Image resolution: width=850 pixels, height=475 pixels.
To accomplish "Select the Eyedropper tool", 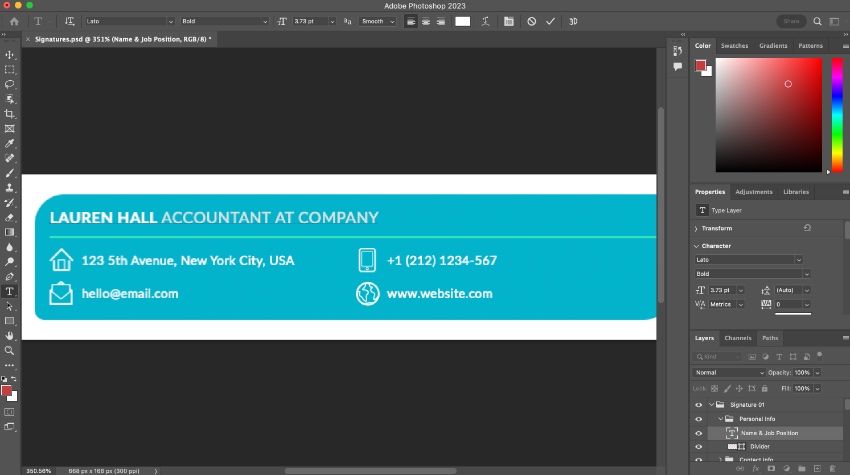I will coord(9,143).
